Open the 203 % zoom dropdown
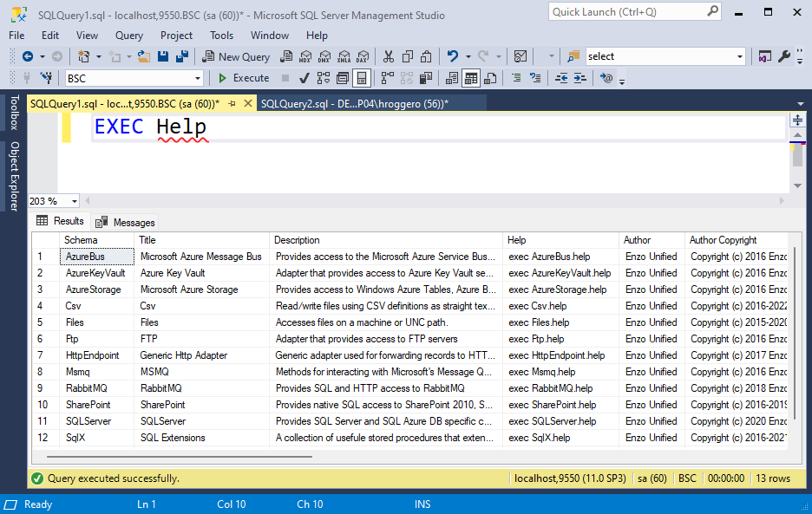Image resolution: width=812 pixels, height=514 pixels. [x=74, y=201]
